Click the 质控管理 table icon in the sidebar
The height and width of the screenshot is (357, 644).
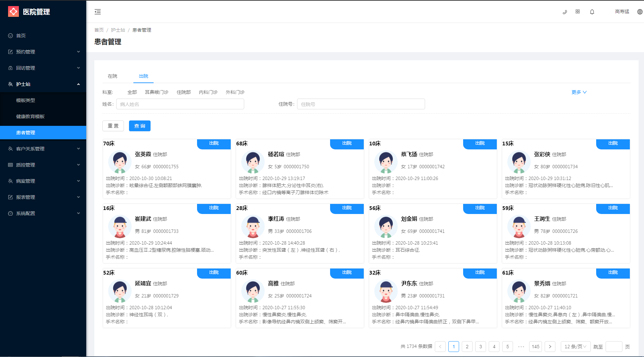(10, 165)
